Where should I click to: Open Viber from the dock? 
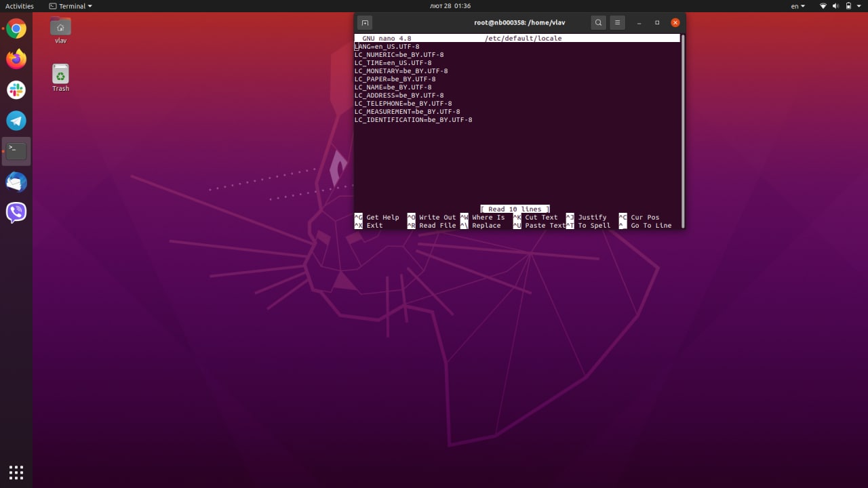(x=16, y=212)
